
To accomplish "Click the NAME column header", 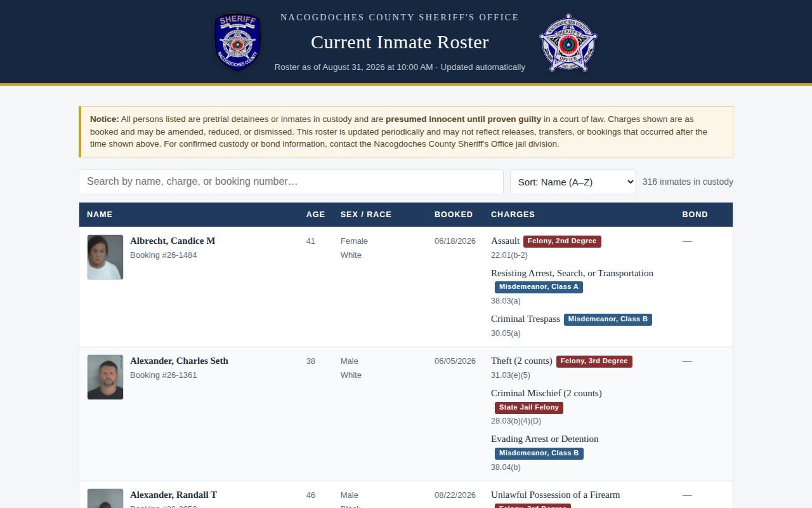I will [100, 215].
